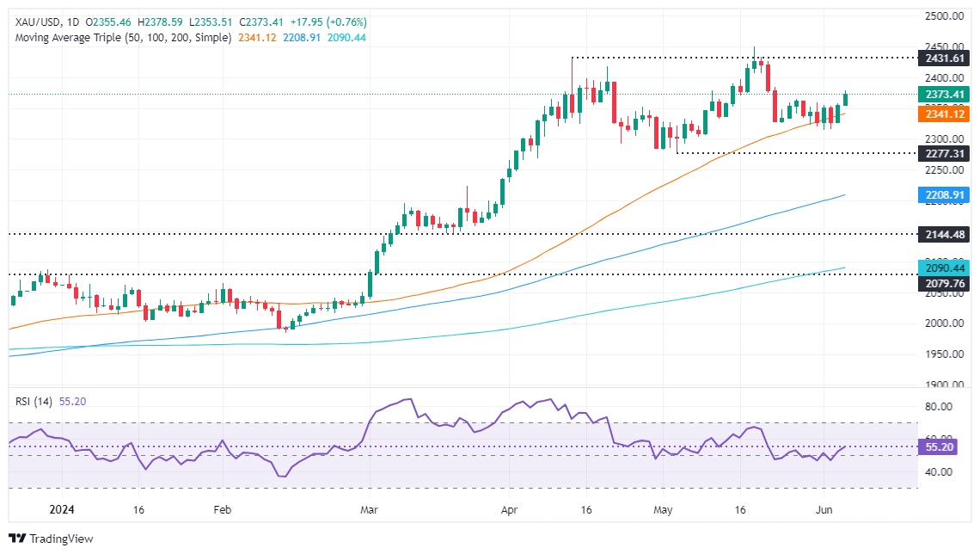Image resolution: width=980 pixels, height=554 pixels.
Task: Select the green 2373.41 current price tag
Action: 944,95
